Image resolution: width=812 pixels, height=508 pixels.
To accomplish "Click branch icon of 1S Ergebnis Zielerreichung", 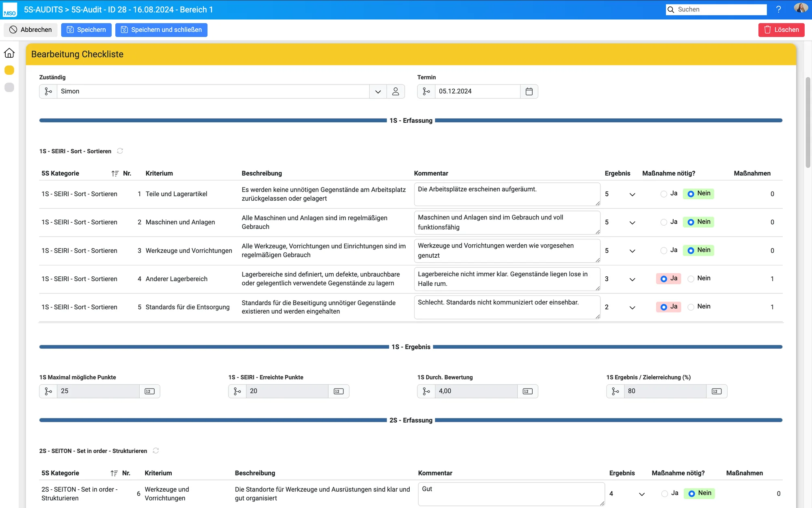I will point(615,391).
